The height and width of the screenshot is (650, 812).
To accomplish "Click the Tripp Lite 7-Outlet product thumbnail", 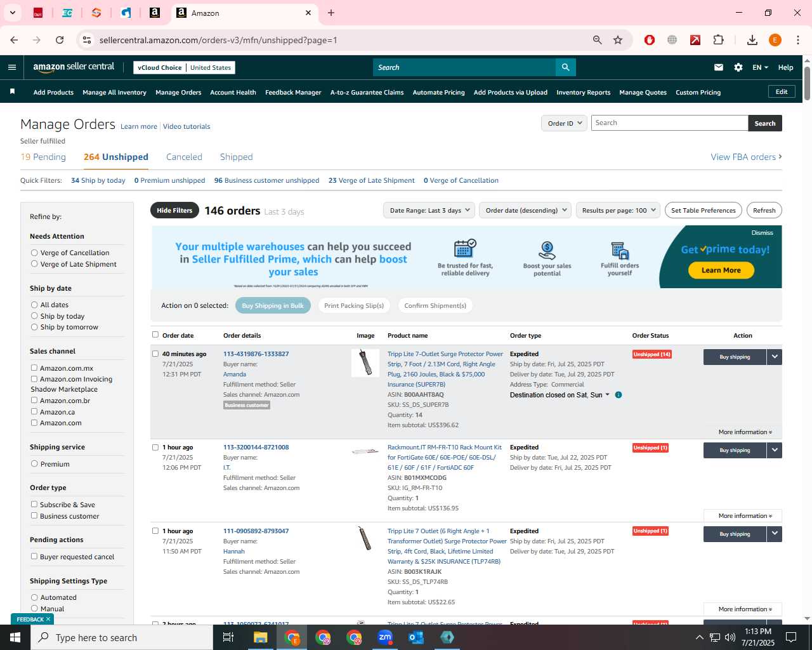I will pos(365,362).
